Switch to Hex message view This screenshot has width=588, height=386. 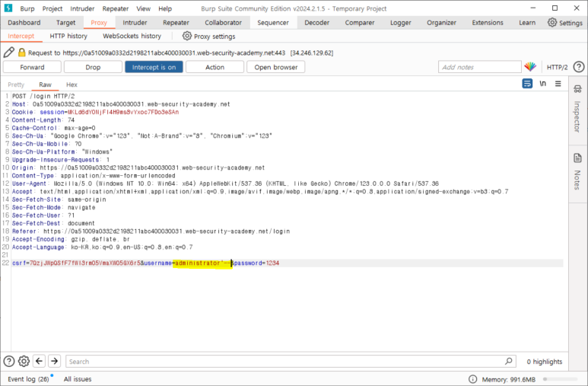(x=72, y=85)
